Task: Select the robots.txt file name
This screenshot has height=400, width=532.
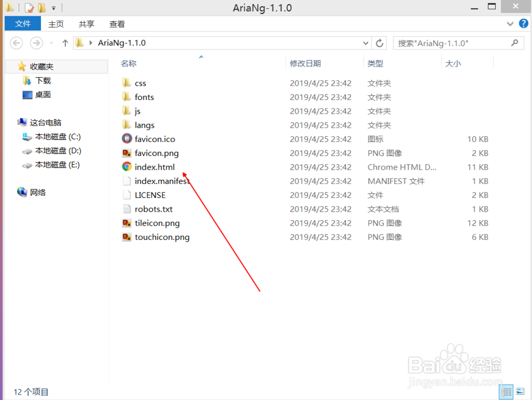Action: click(154, 209)
